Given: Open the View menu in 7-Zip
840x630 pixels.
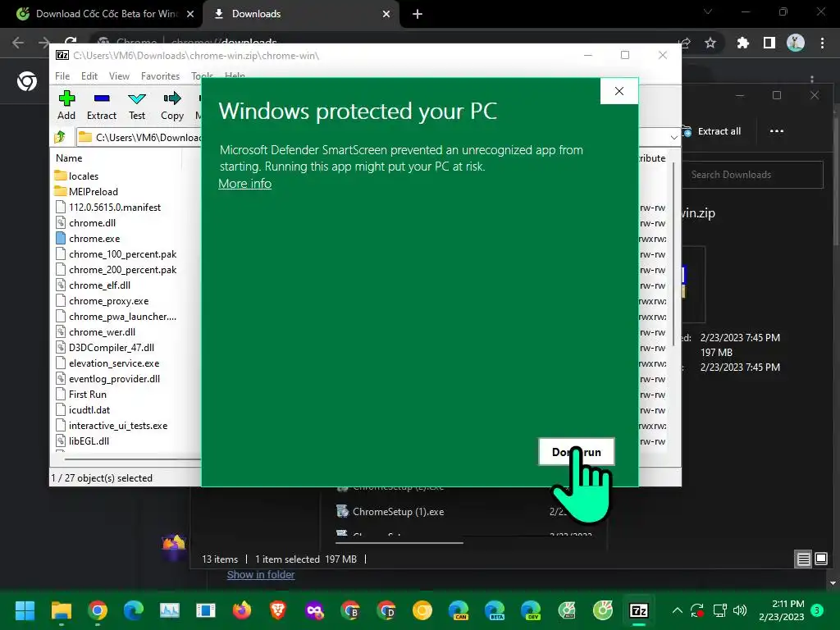Looking at the screenshot, I should pos(119,76).
